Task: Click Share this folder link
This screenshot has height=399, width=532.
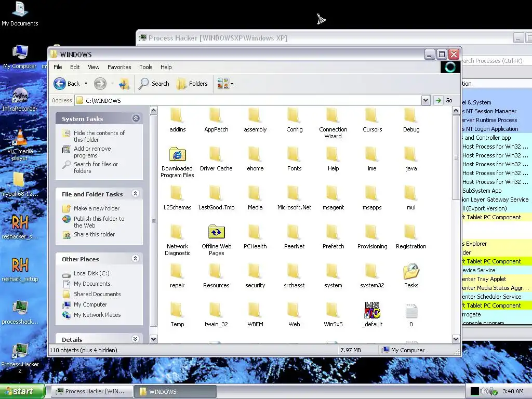Action: pyautogui.click(x=94, y=234)
